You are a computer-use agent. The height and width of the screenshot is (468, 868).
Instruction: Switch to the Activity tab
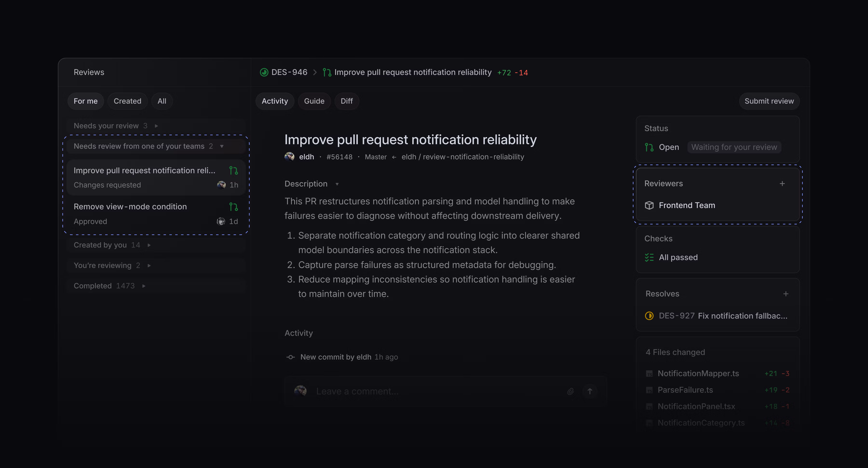coord(275,101)
